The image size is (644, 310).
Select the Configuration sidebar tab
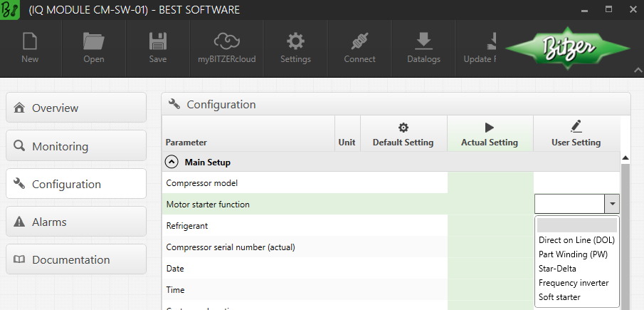[76, 184]
